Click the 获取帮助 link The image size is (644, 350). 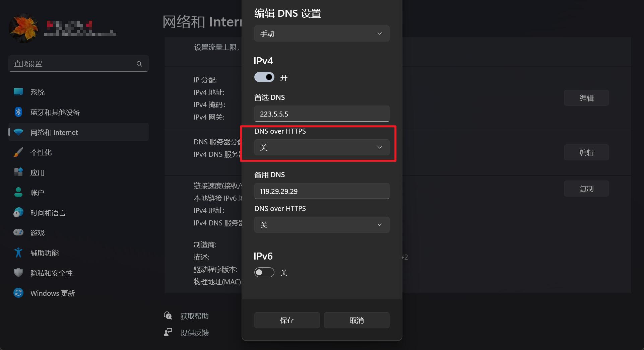(194, 316)
